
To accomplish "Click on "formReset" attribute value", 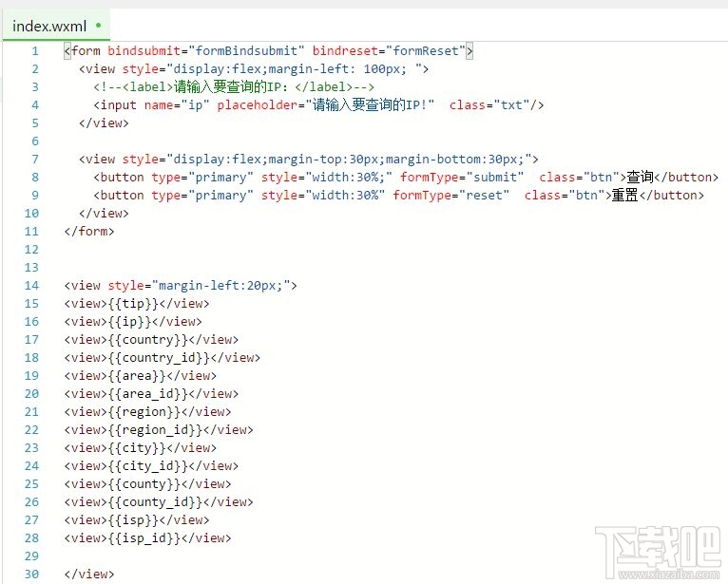I will 425,51.
